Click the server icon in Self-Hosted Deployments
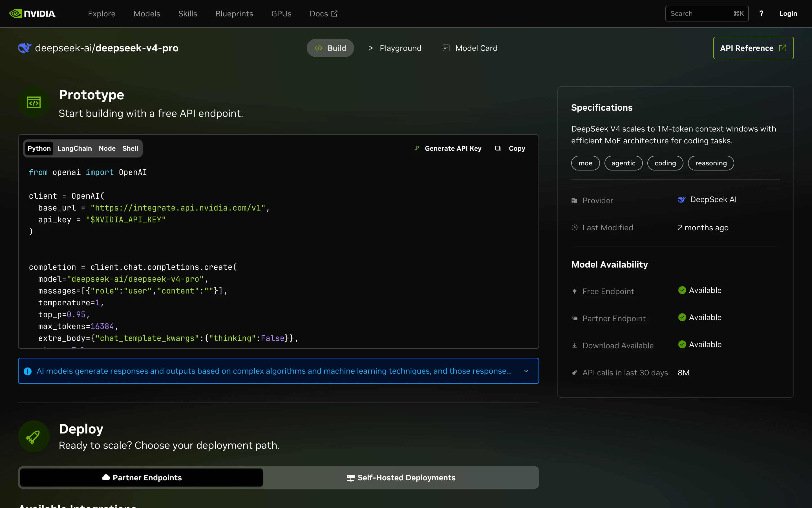812x508 pixels. [350, 478]
